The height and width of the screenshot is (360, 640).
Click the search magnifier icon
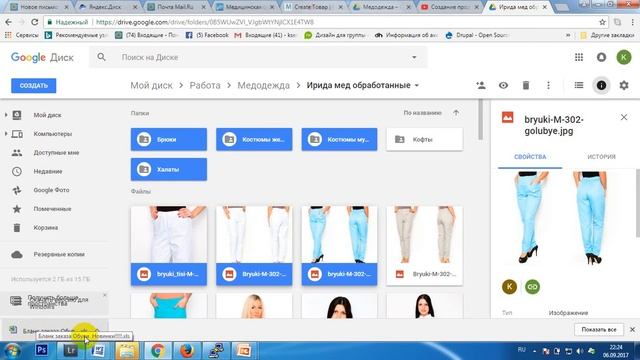coord(102,57)
